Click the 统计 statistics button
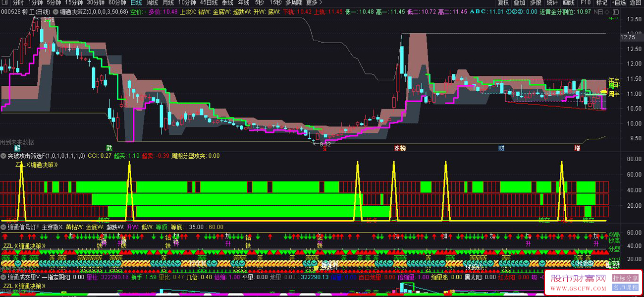The image size is (644, 297). tap(552, 2)
